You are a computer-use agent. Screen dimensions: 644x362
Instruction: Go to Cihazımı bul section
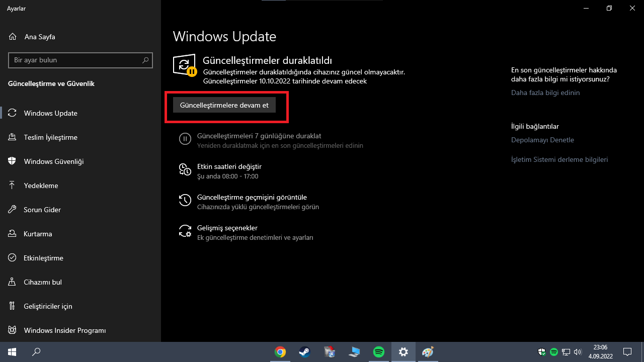[x=80, y=282]
